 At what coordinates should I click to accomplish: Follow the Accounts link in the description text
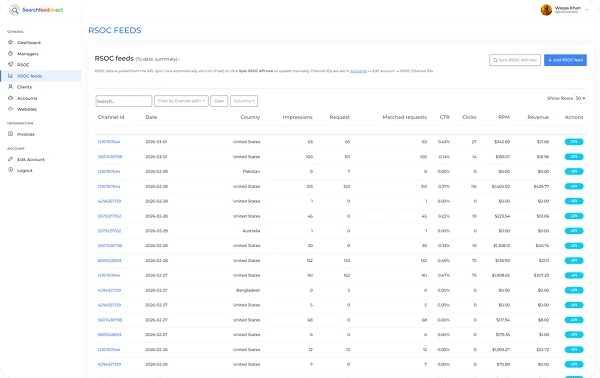(x=359, y=71)
